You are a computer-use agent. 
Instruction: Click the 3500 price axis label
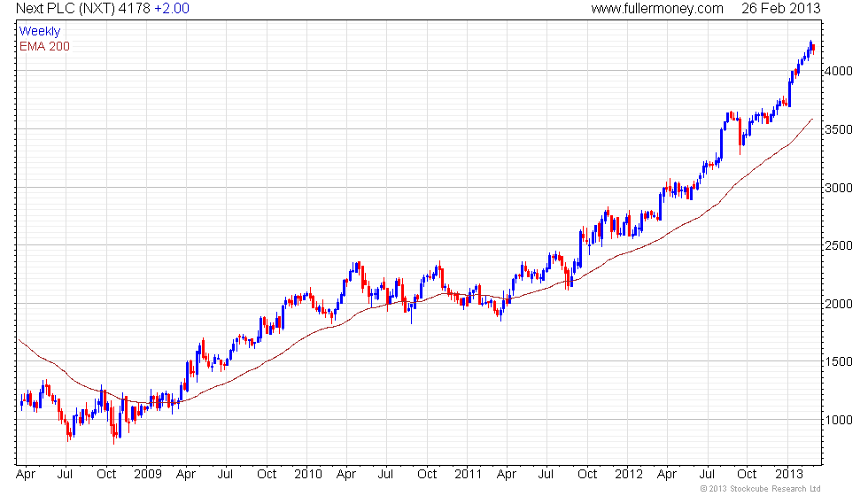[x=839, y=129]
